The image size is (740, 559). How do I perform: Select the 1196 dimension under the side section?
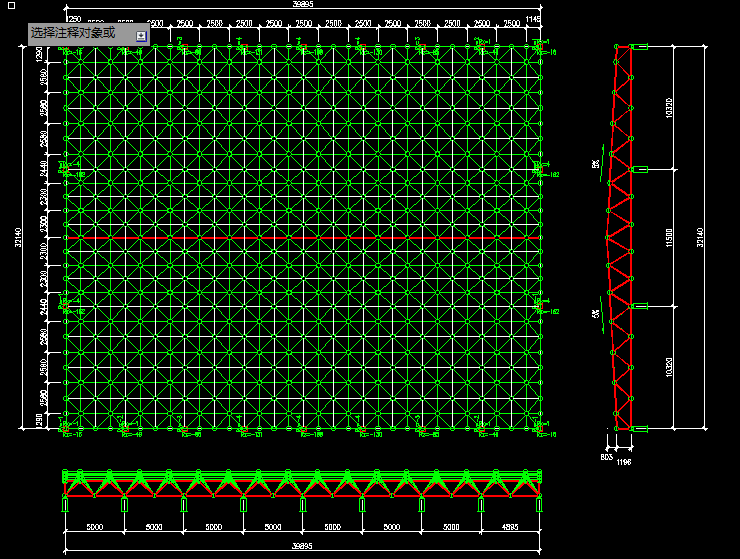624,437
